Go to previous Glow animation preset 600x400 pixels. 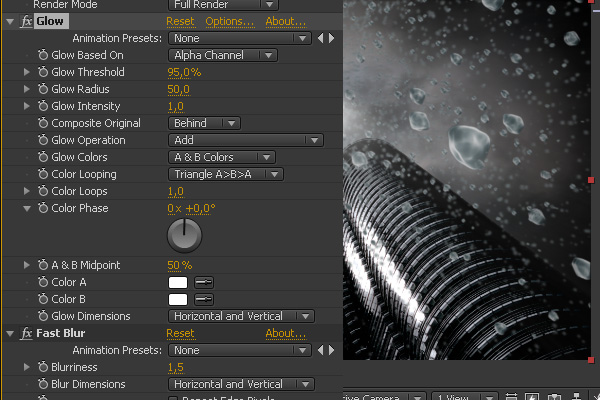click(321, 38)
